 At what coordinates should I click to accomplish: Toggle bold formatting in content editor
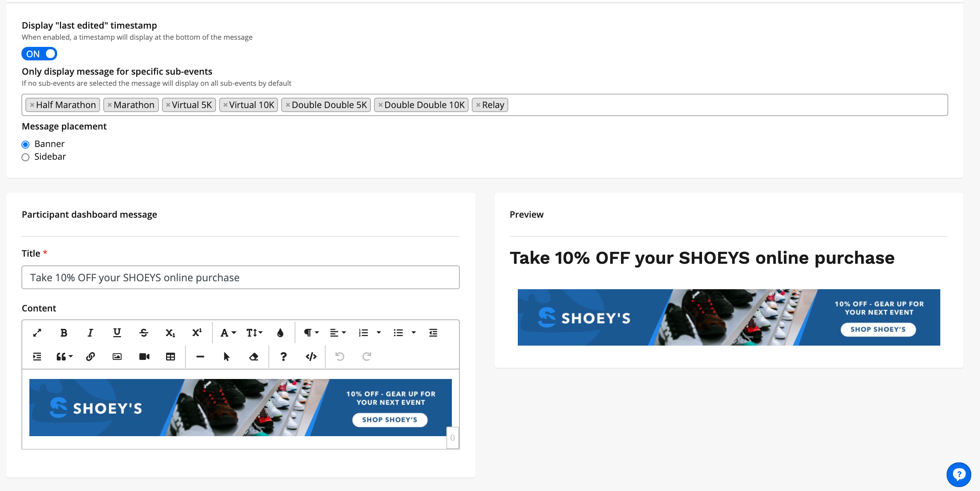point(64,333)
